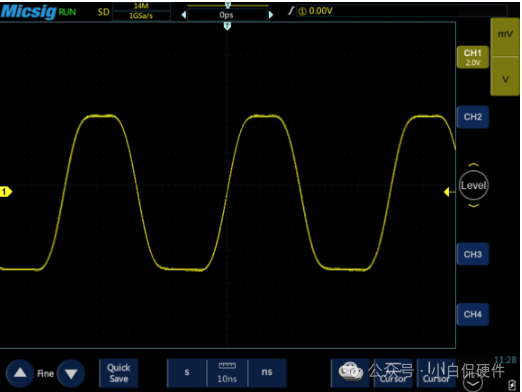Image resolution: width=522 pixels, height=392 pixels.
Task: Shift horizontal position right with arrow
Action: pos(271,15)
